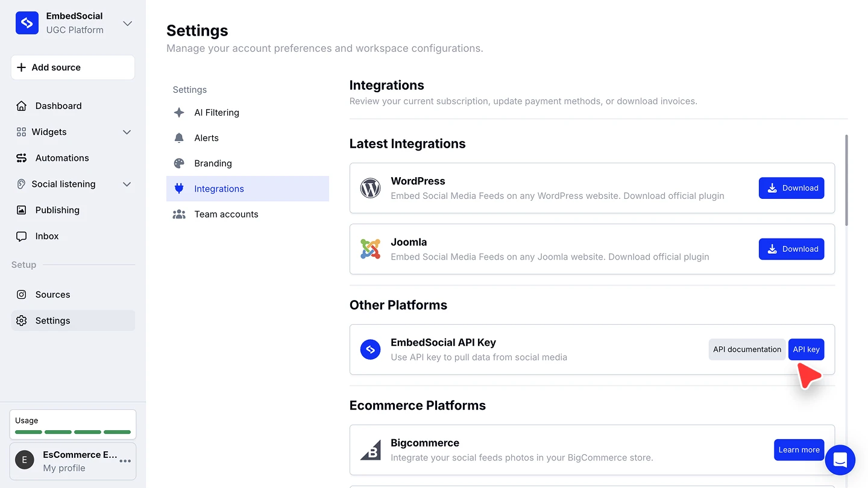
Task: Expand the EmbedSocial workspace switcher chevron
Action: click(x=127, y=23)
